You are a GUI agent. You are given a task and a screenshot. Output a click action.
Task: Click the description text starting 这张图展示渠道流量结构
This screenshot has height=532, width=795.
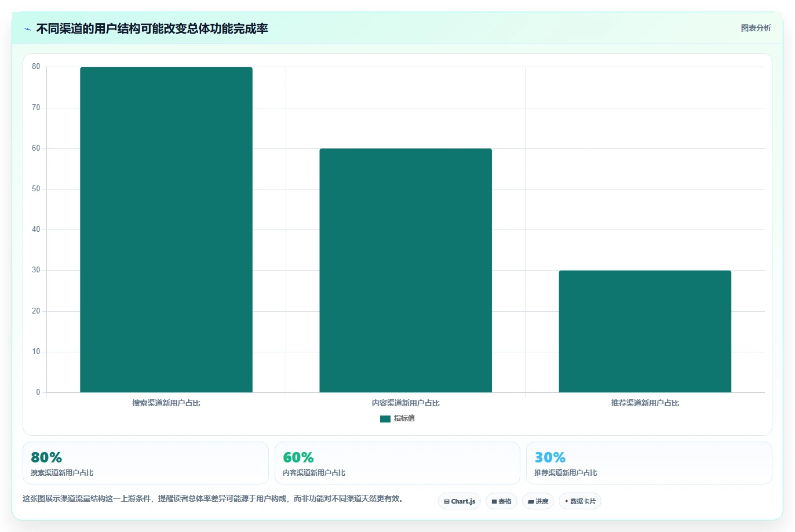point(214,498)
